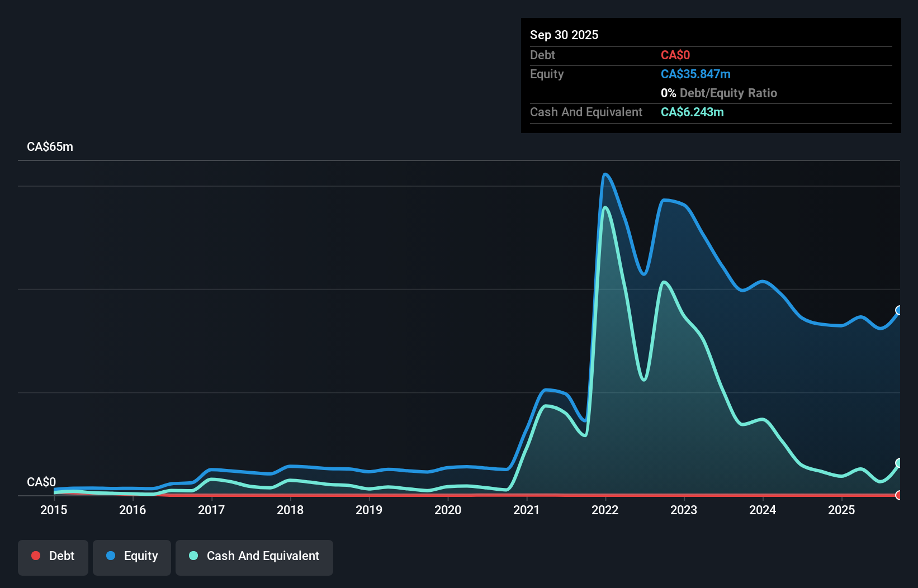Click the red Debt legend dot
The image size is (918, 588).
[35, 556]
